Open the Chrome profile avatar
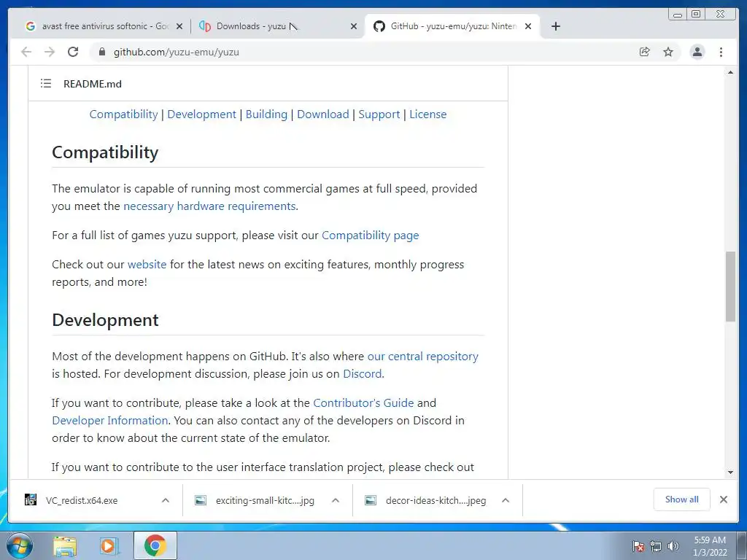Image resolution: width=747 pixels, height=560 pixels. [697, 52]
